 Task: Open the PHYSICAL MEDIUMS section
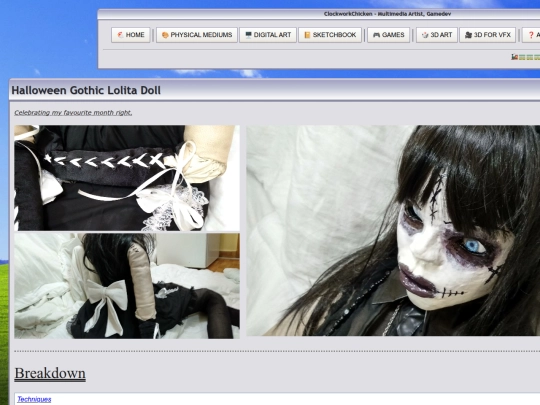[197, 35]
